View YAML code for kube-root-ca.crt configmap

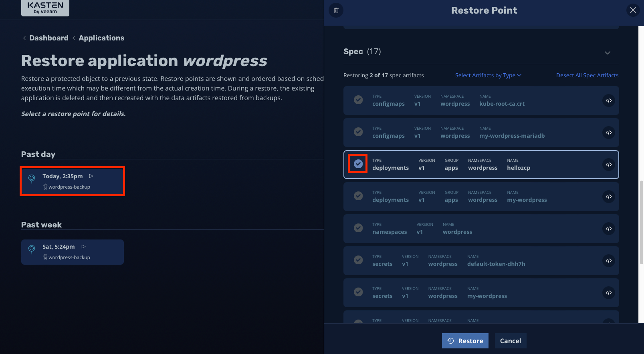click(609, 101)
